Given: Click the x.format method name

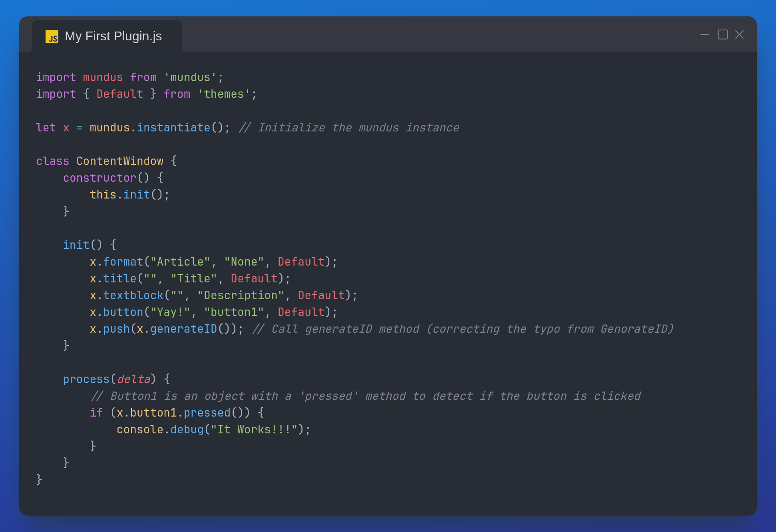Looking at the screenshot, I should click(123, 262).
